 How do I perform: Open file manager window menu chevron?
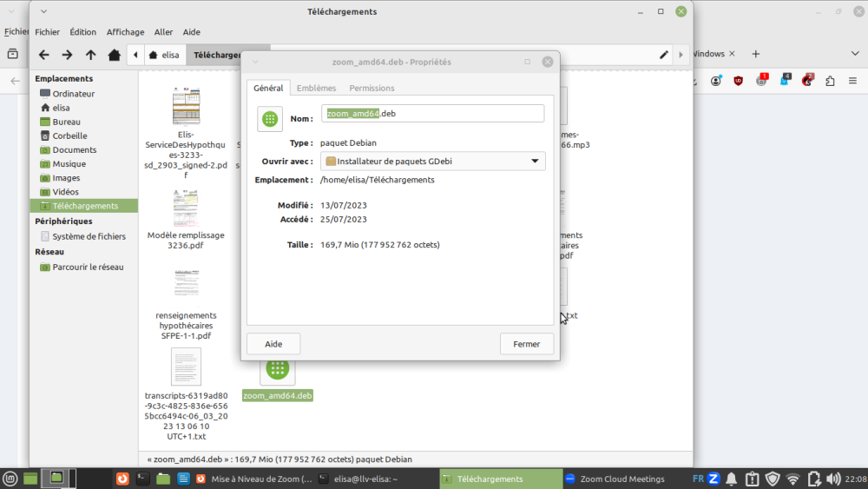(x=43, y=11)
